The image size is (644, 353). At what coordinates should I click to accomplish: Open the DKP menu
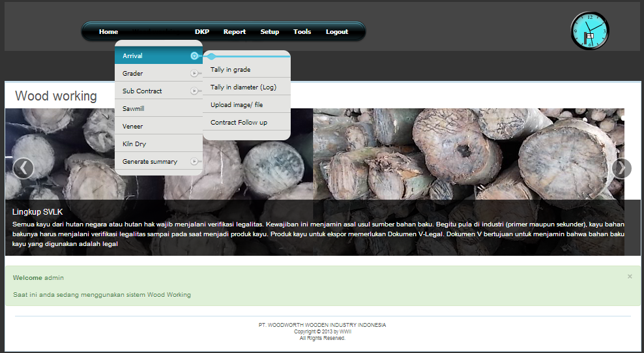coord(202,32)
